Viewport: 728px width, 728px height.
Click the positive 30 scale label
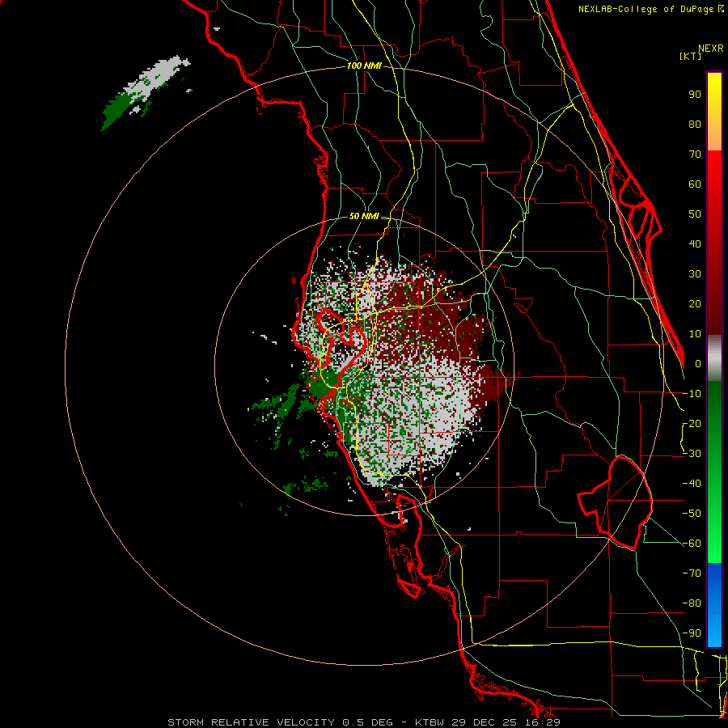click(695, 274)
